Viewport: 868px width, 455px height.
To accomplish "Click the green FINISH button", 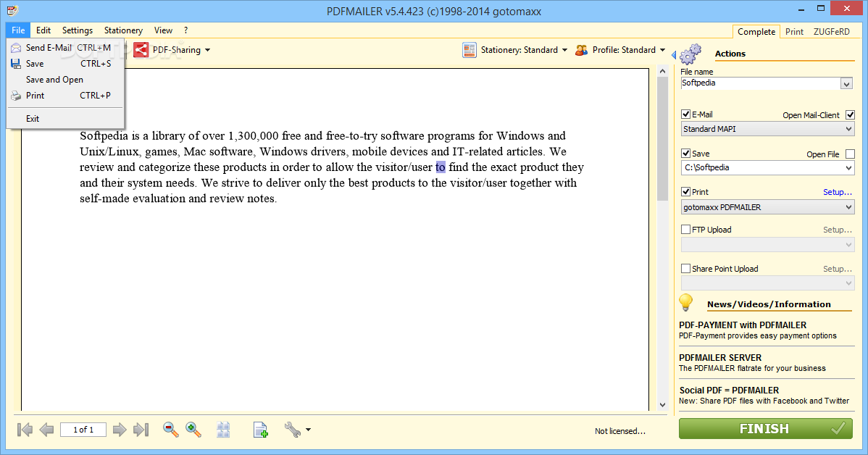I will (766, 428).
